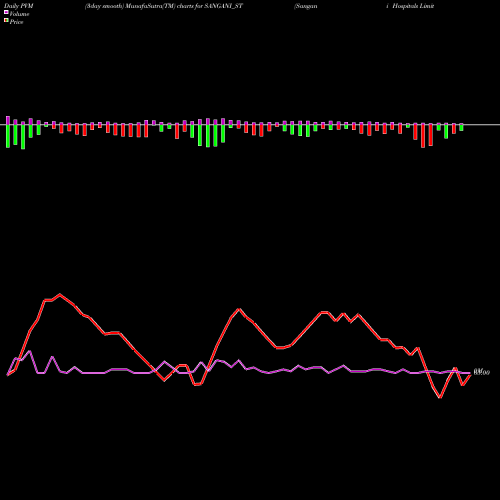Click the 'Hospitals Limit' heading text

tap(413, 6)
